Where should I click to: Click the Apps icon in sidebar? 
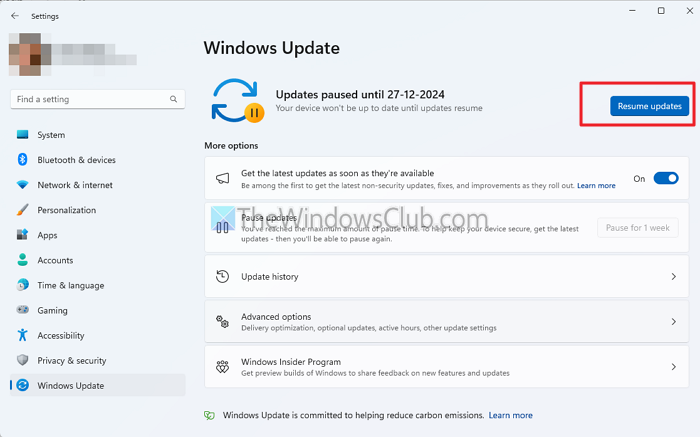22,234
